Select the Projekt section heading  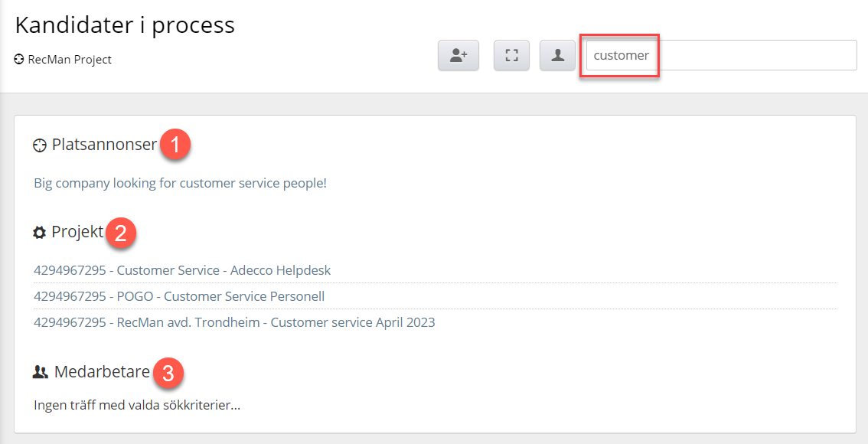tap(77, 232)
